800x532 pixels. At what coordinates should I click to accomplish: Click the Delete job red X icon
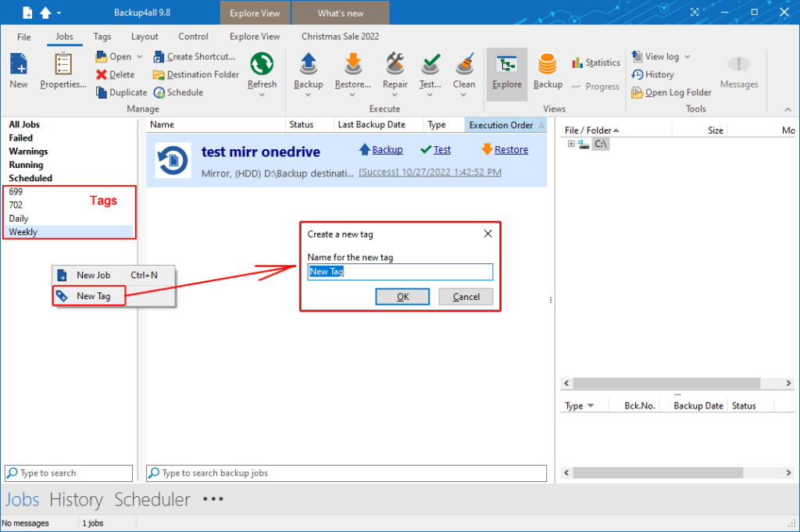point(101,74)
